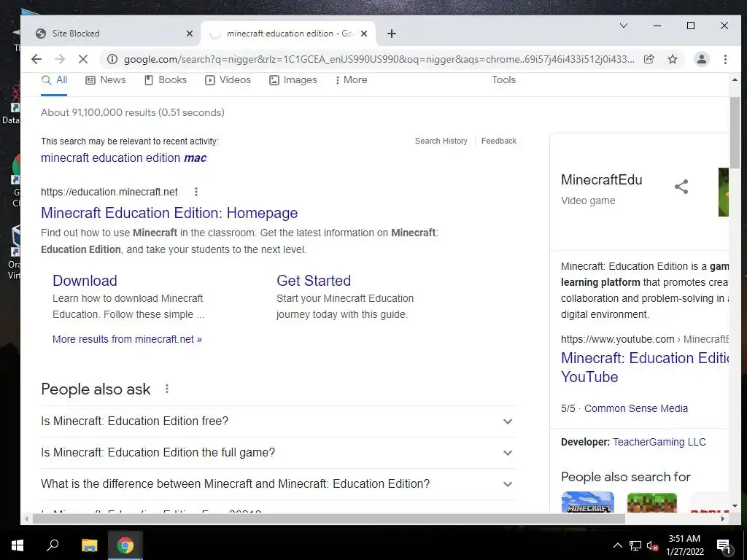747x560 pixels.
Task: Open the minecraft education edition mac suggestion
Action: pos(124,157)
